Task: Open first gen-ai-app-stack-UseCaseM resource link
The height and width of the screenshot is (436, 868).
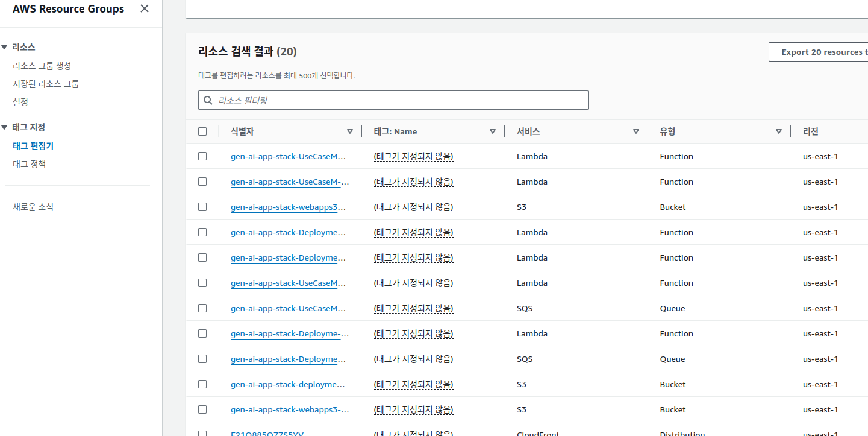Action: [288, 157]
